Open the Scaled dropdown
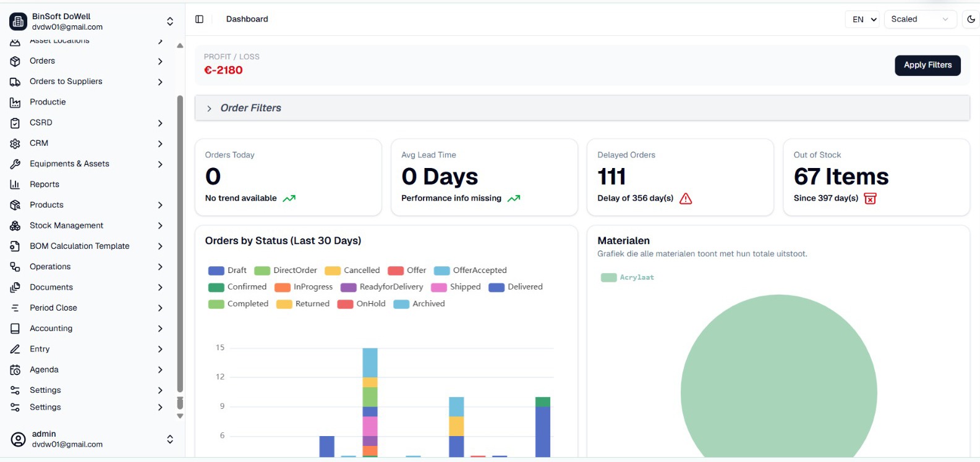The width and height of the screenshot is (980, 462). coord(920,19)
